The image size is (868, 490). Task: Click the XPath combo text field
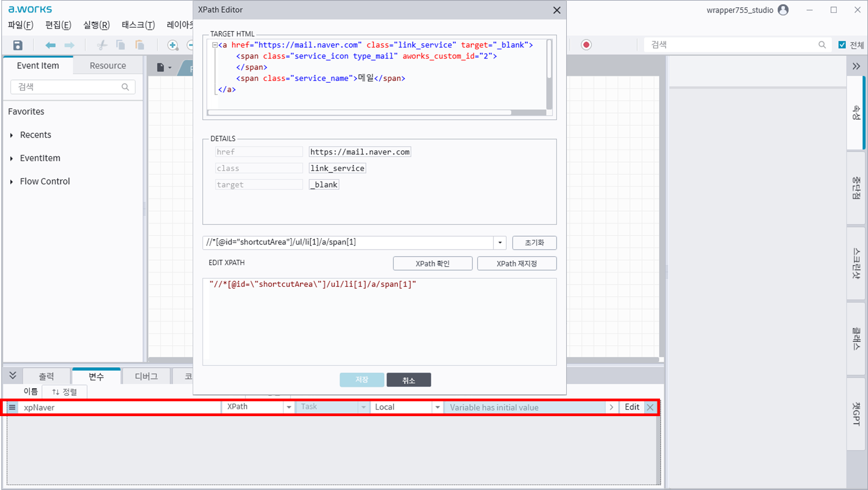[x=348, y=242]
